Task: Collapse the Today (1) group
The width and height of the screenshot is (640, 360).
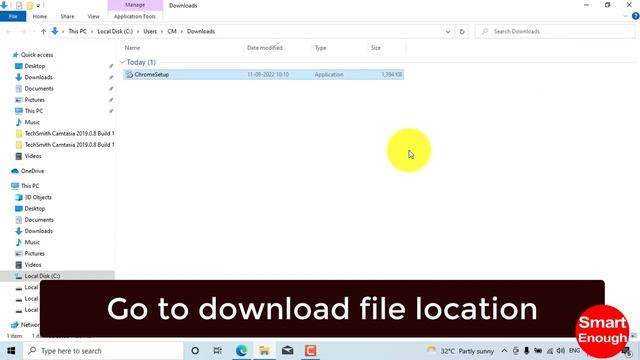Action: (x=122, y=62)
